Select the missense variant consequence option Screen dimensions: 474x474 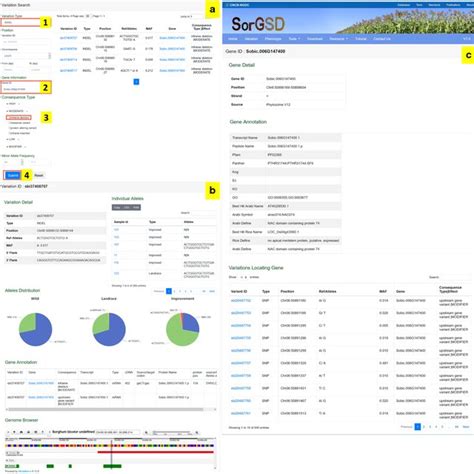coord(20,123)
